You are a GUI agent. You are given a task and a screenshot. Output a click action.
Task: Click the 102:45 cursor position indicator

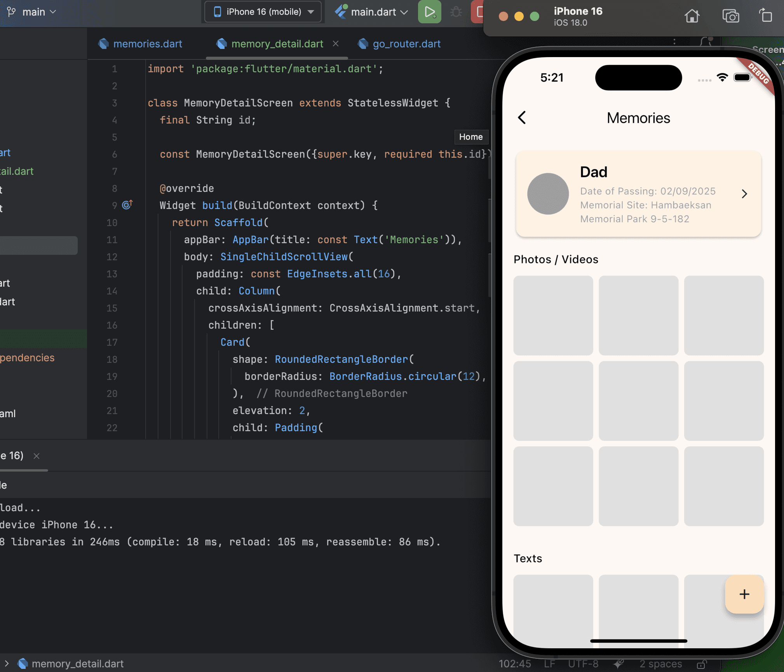coord(515,664)
